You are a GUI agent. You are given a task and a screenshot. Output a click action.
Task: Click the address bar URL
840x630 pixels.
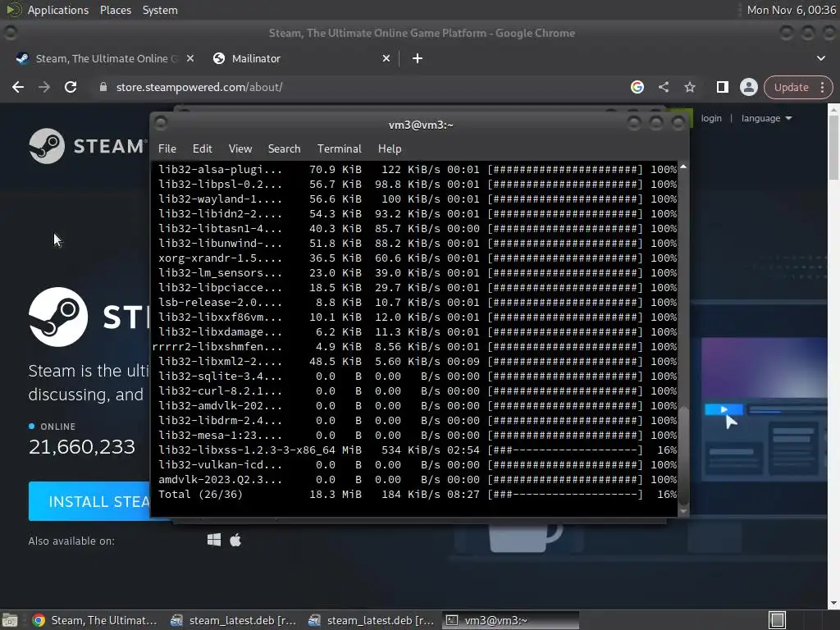click(x=199, y=87)
